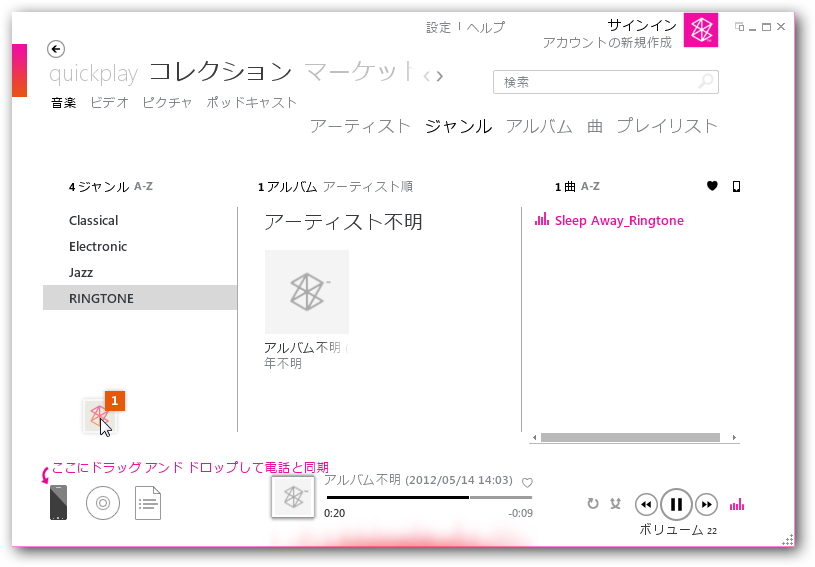Select the 音楽 category
The width and height of the screenshot is (815, 567).
63,102
